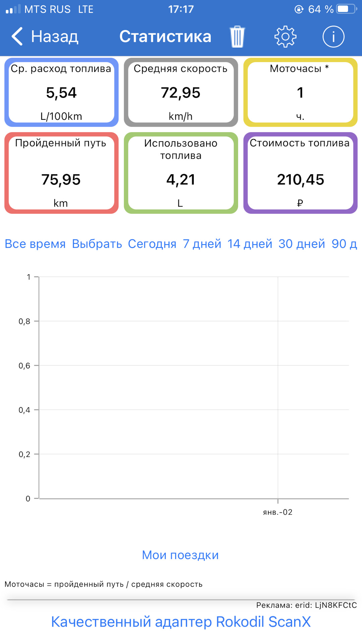Choose custom range with Выбрать
The height and width of the screenshot is (644, 362).
97,244
